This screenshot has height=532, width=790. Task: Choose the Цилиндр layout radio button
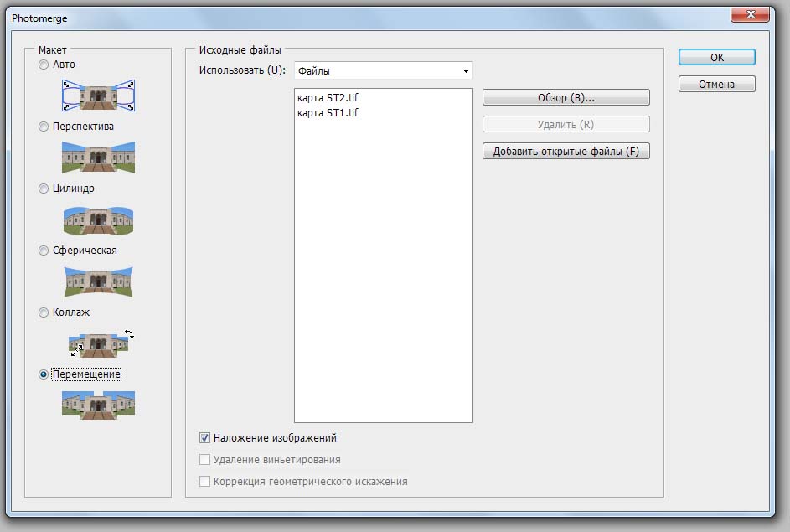tap(44, 189)
